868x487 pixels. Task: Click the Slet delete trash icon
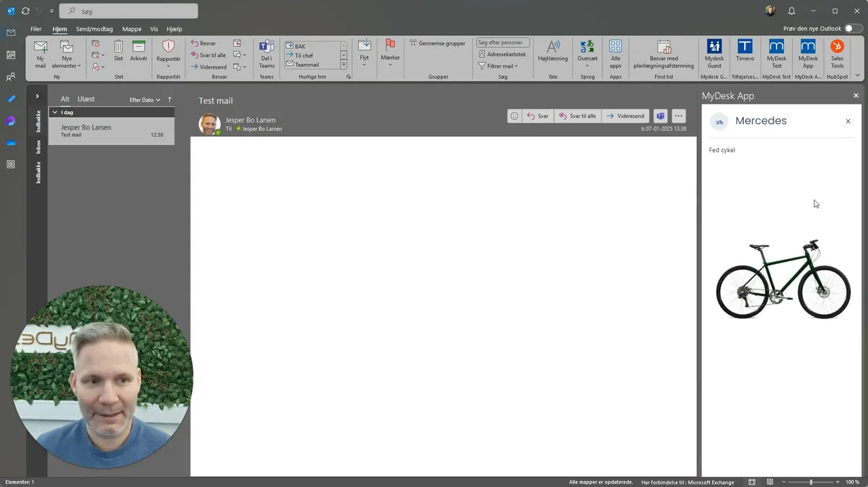click(119, 52)
